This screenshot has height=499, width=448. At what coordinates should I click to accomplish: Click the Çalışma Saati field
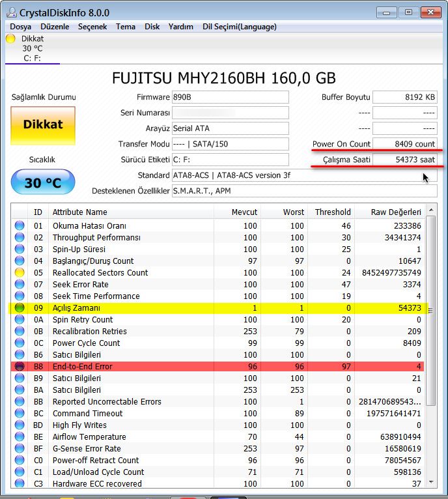405,160
